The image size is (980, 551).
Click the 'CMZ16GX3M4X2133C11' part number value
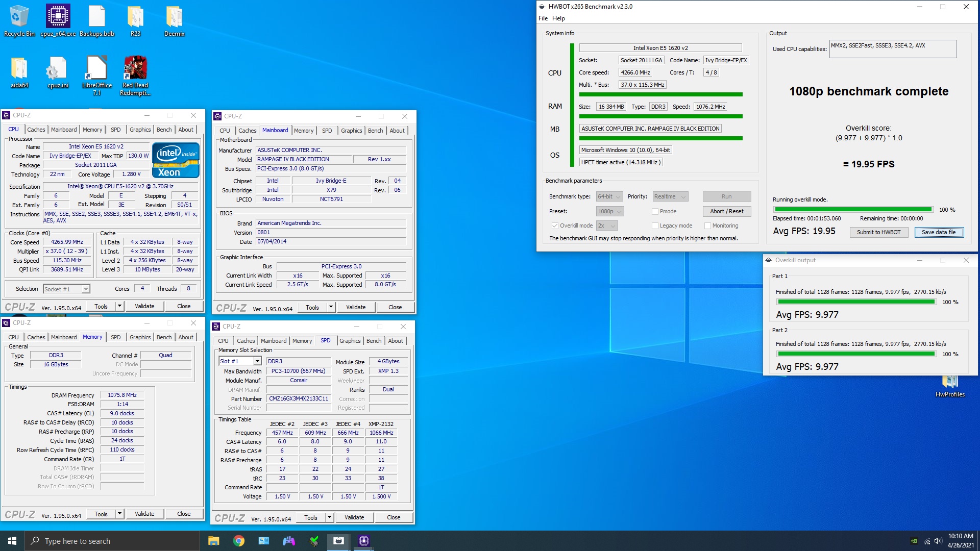299,398
